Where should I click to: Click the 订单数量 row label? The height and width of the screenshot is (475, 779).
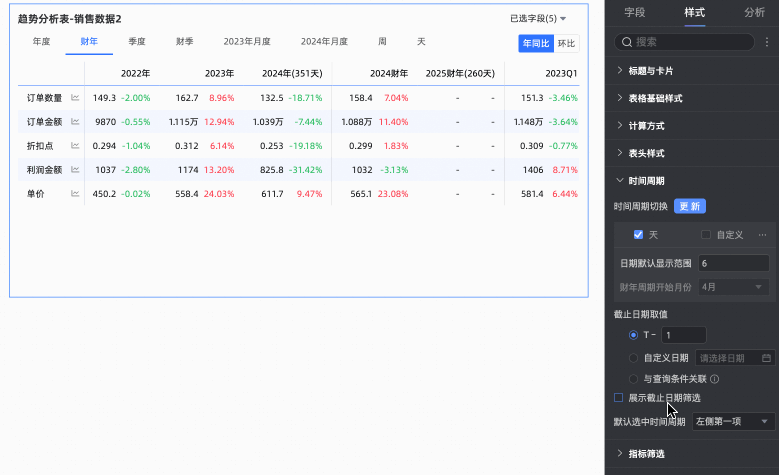(x=44, y=98)
